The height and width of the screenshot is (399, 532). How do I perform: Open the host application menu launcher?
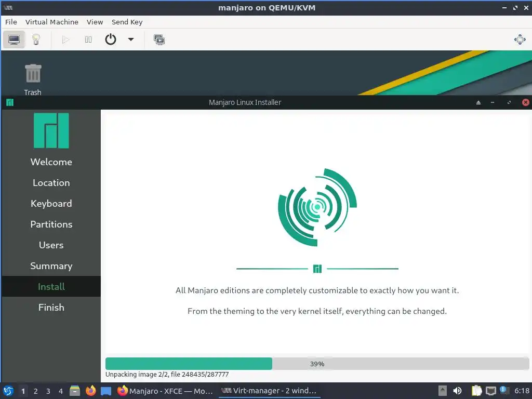[8, 391]
